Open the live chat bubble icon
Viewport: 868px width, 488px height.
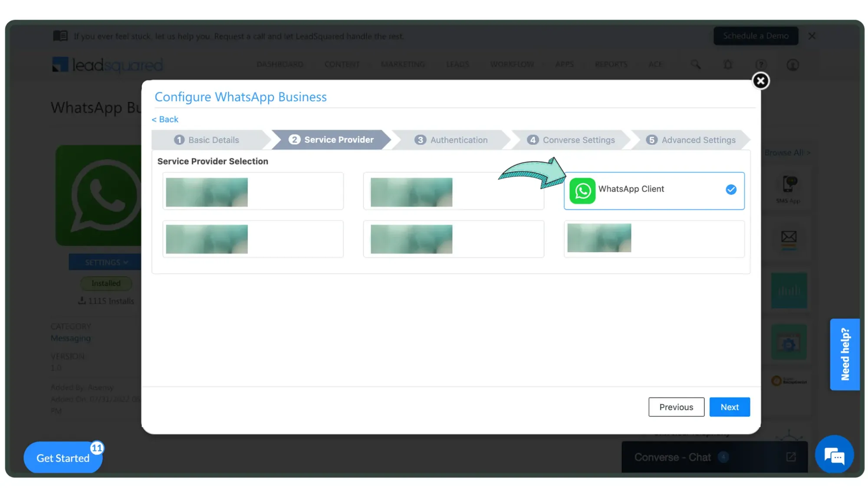[834, 455]
